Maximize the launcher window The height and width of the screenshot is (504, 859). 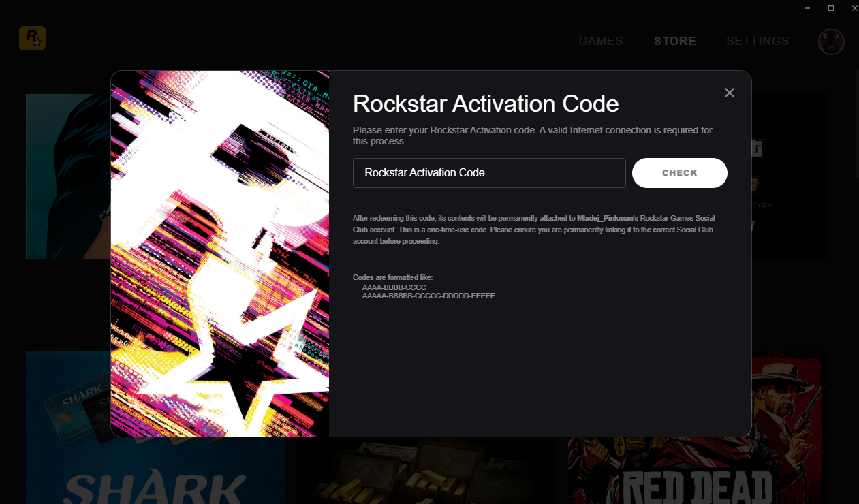pyautogui.click(x=831, y=7)
